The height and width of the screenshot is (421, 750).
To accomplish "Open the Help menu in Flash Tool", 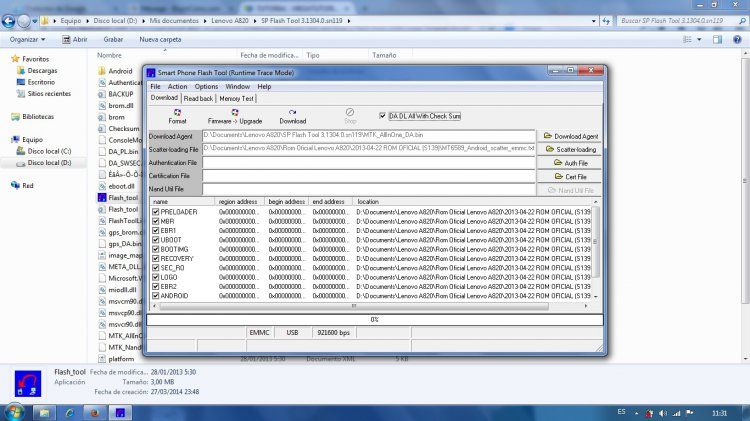I will coord(264,87).
